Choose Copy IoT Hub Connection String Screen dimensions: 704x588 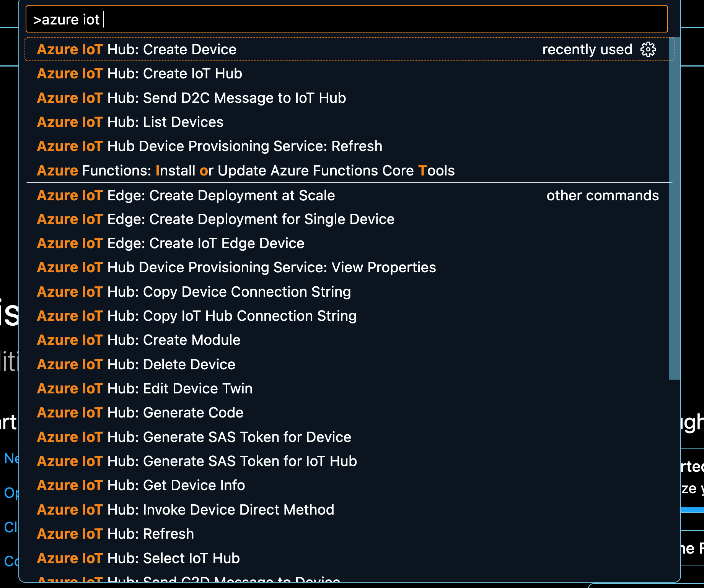tap(197, 316)
